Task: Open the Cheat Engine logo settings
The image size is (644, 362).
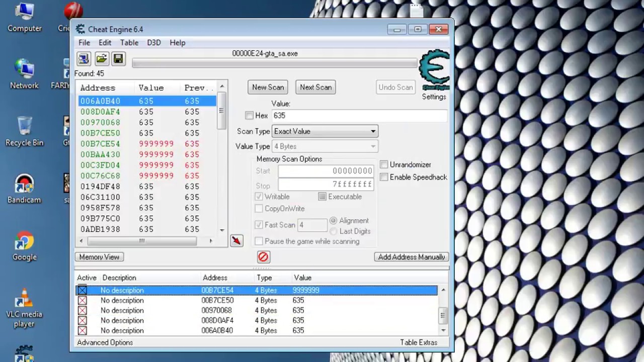Action: 434,70
